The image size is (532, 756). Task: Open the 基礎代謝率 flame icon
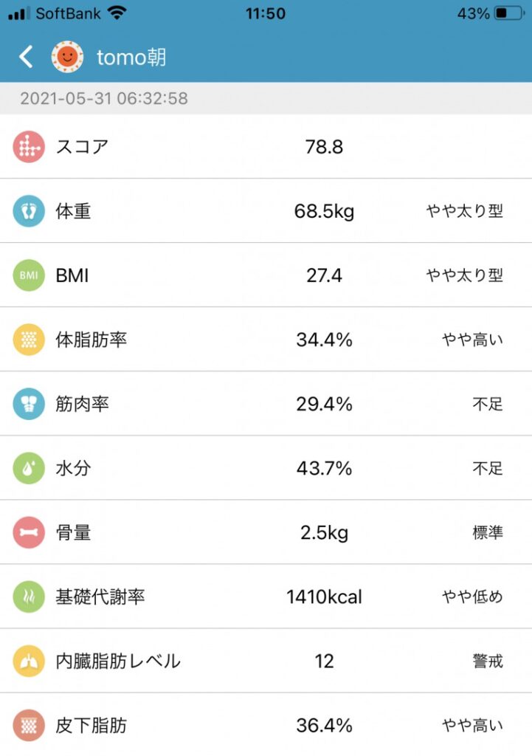pos(29,597)
